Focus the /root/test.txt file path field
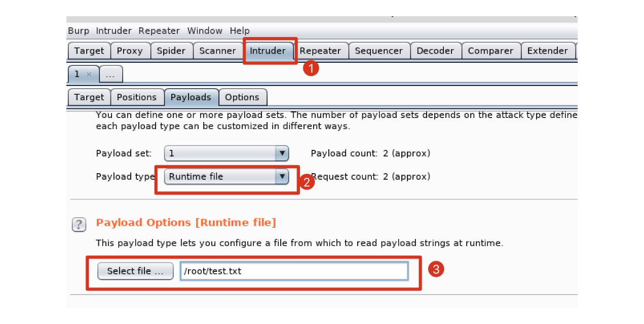Image resolution: width=644 pixels, height=324 pixels. click(294, 271)
